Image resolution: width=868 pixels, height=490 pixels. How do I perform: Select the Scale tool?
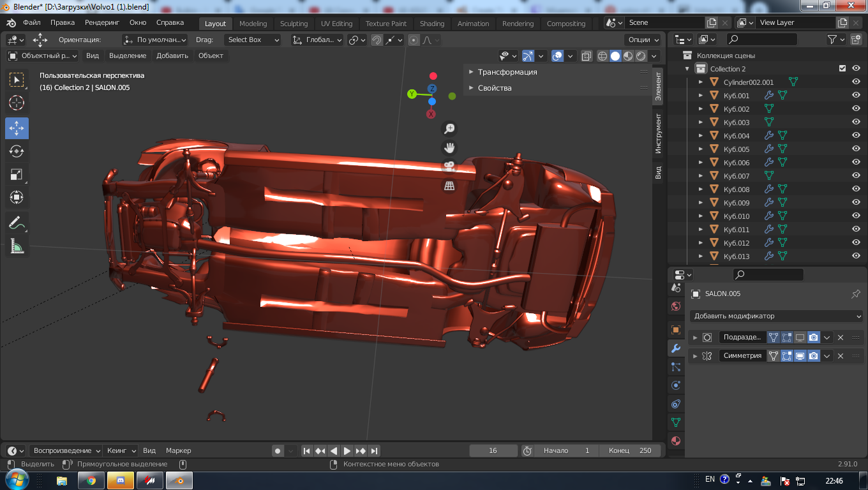17,174
